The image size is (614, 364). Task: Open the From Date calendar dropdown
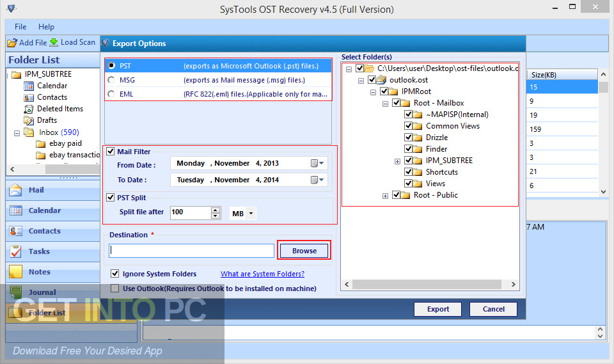pos(317,163)
